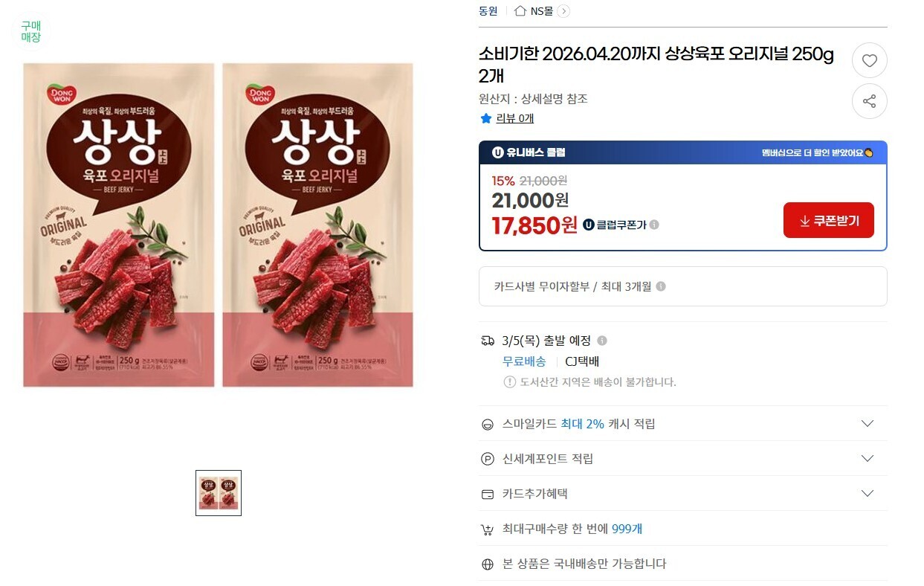Click the NS몰 store link
The image size is (924, 586).
pos(541,10)
